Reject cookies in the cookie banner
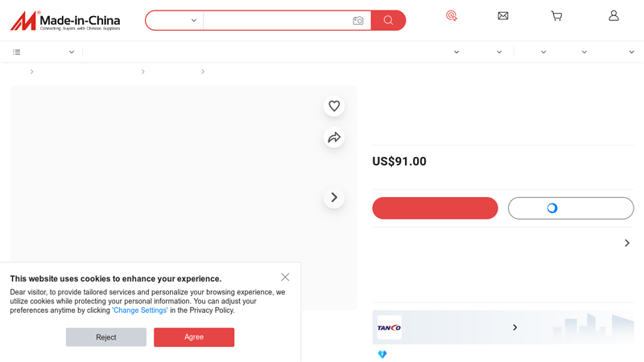This screenshot has height=362, width=644. click(x=106, y=337)
